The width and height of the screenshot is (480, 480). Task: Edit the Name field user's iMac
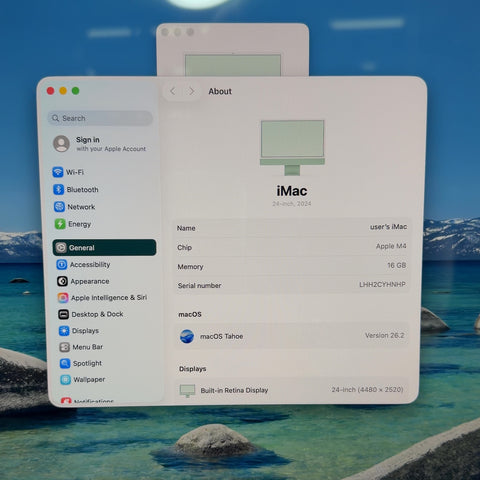pos(292,228)
